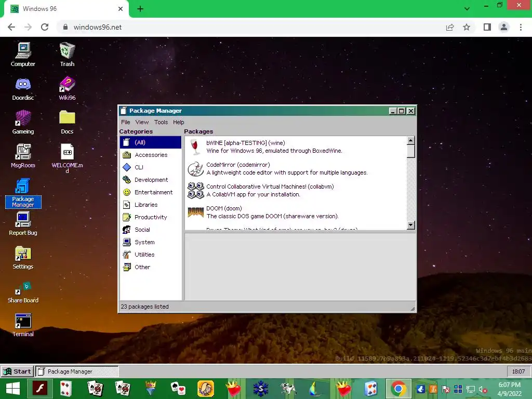Open the share page icon in Chrome
This screenshot has height=399, width=532.
450,27
